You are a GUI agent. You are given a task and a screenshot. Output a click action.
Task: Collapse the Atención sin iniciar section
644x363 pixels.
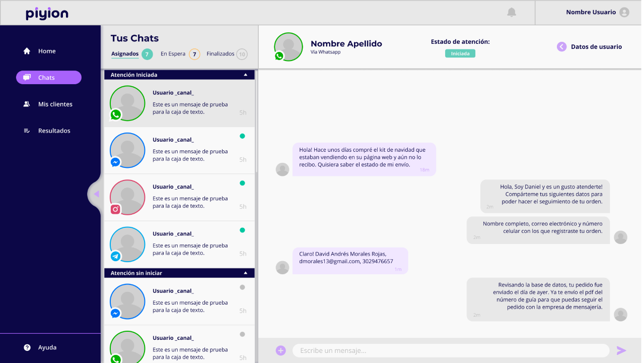coord(246,273)
